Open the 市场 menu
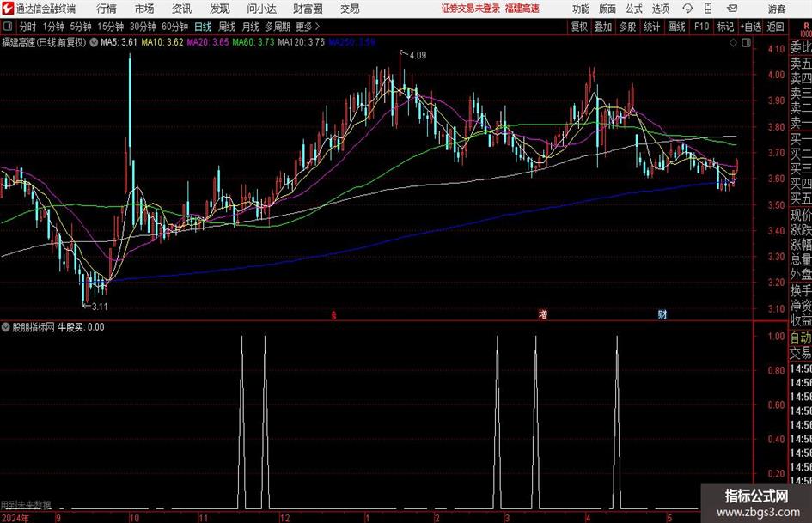This screenshot has width=812, height=523. [x=144, y=9]
